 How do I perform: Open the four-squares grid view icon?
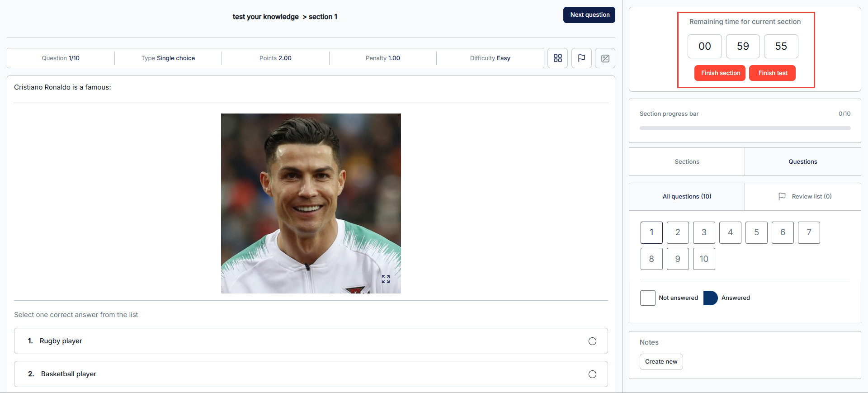coord(557,58)
